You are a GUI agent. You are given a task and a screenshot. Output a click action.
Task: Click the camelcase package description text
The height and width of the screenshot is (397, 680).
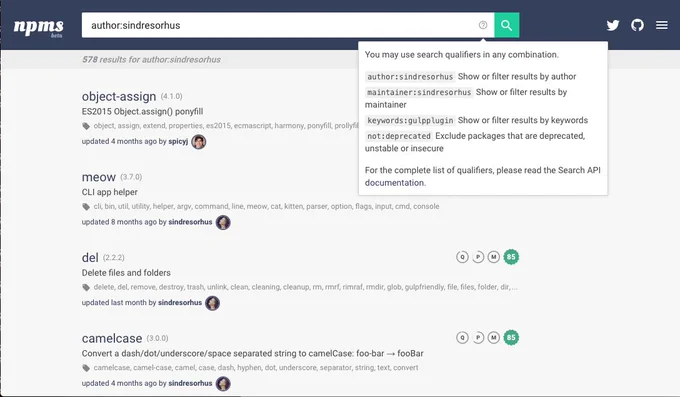pyautogui.click(x=252, y=354)
